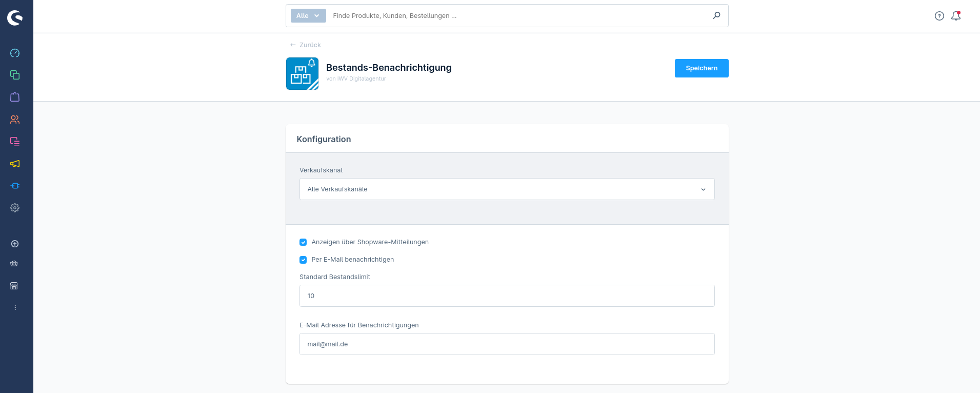Expand the Verkaufskanal dropdown

tap(507, 189)
